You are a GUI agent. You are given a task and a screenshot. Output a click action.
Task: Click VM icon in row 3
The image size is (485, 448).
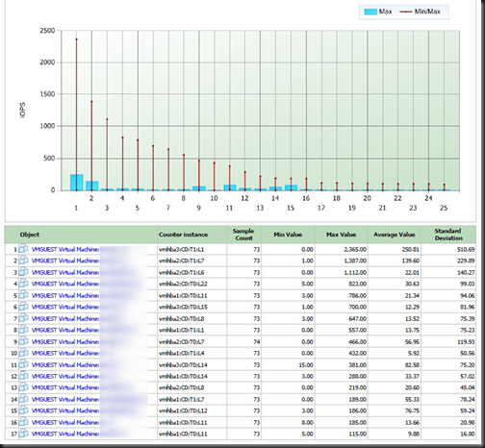point(24,272)
